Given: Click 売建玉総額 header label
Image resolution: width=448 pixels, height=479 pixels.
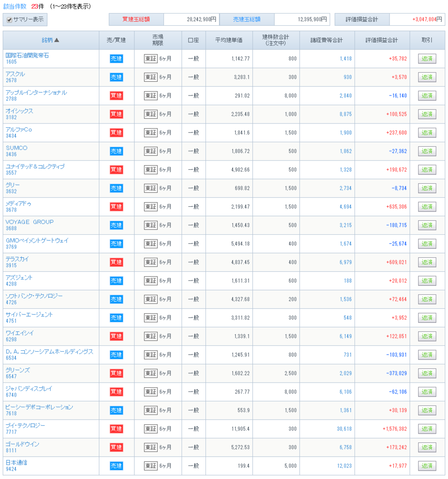Looking at the screenshot, I should coord(247,19).
